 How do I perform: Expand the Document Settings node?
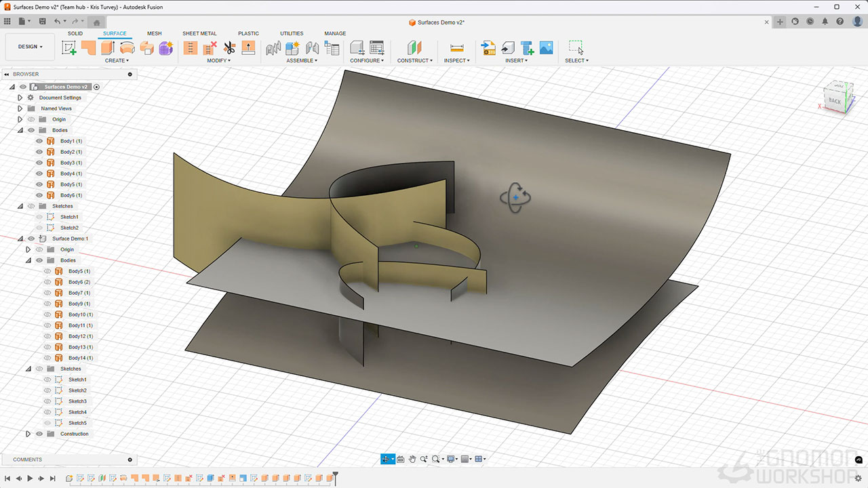click(x=20, y=98)
